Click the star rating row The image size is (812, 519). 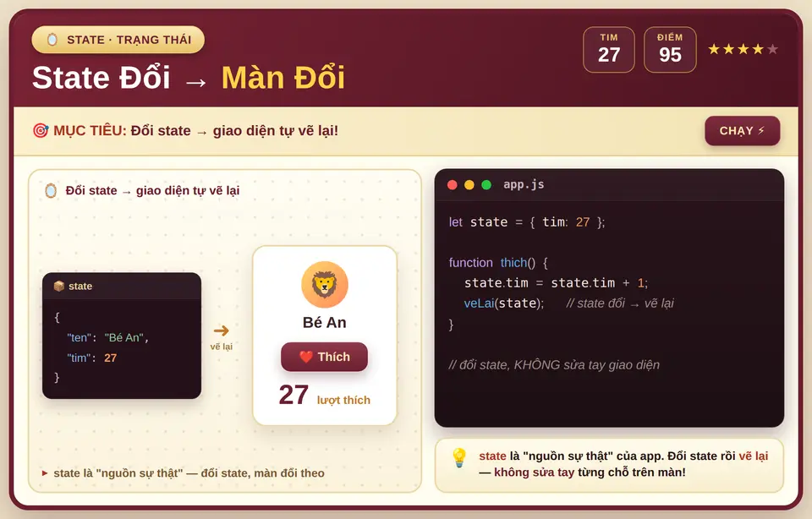(x=743, y=49)
